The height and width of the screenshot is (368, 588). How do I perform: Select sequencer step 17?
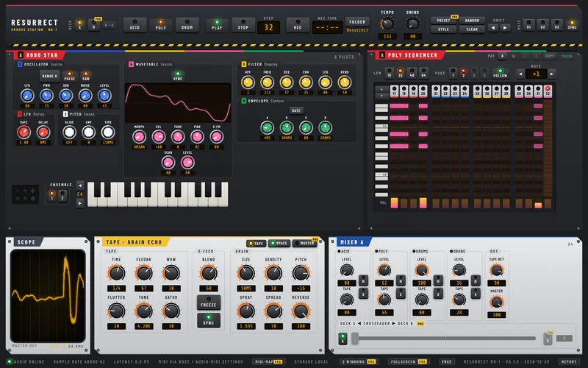pyautogui.click(x=394, y=91)
